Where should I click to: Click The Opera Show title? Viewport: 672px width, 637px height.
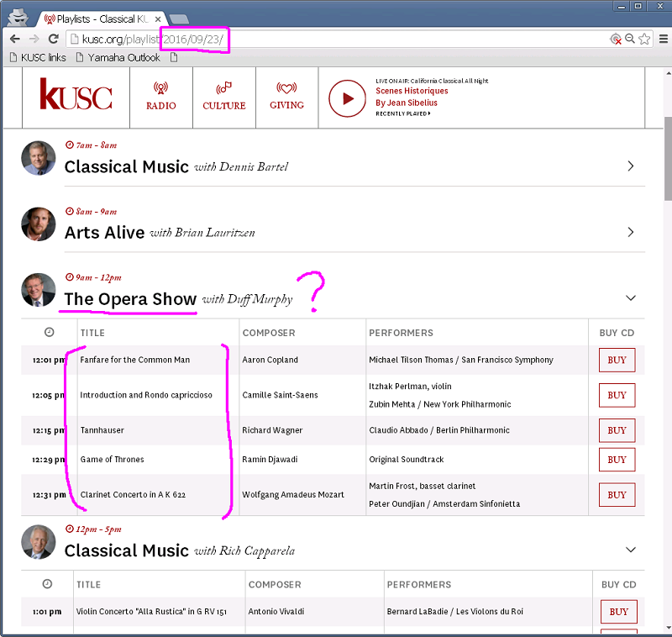130,299
